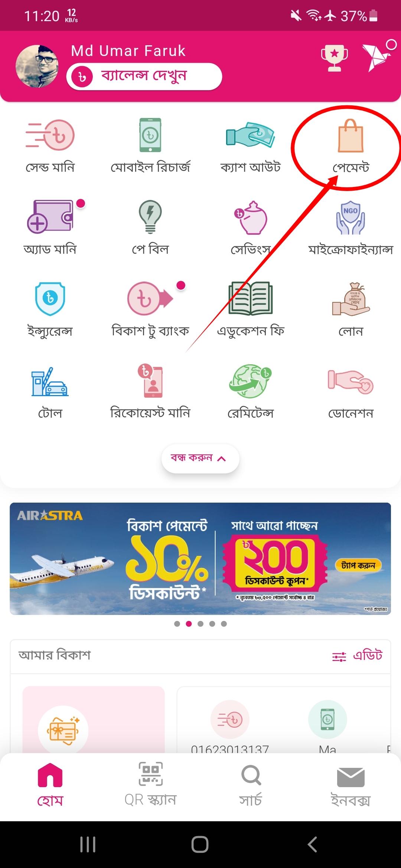Tap the Add Money (অ্যাড মানি) wallet icon
The height and width of the screenshot is (868, 401).
click(50, 217)
